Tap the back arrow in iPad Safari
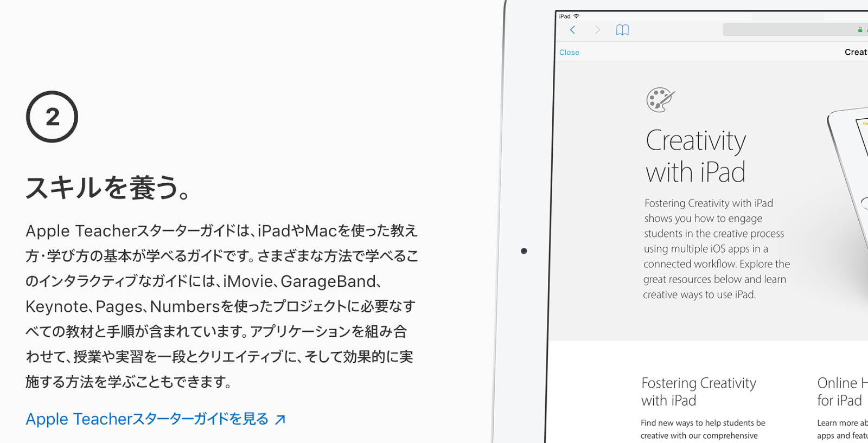The height and width of the screenshot is (443, 868). tap(572, 30)
